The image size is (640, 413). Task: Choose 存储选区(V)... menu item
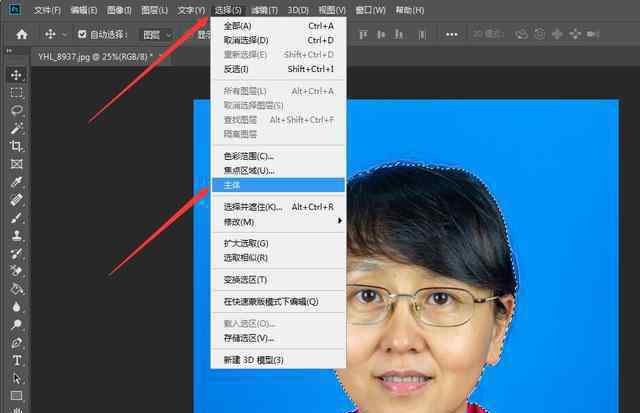(278, 338)
